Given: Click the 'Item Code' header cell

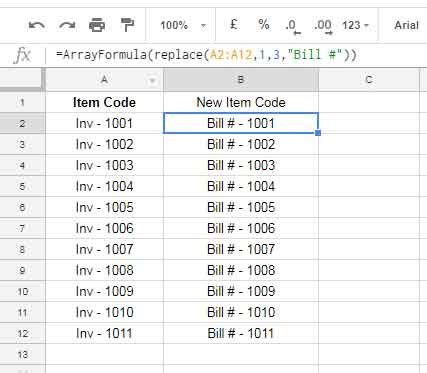Looking at the screenshot, I should tap(104, 102).
